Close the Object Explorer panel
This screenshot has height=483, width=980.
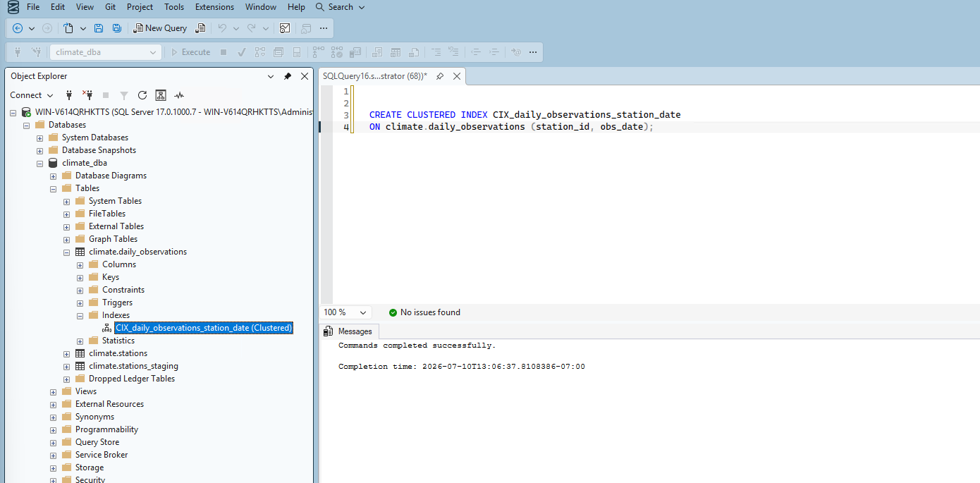coord(305,76)
